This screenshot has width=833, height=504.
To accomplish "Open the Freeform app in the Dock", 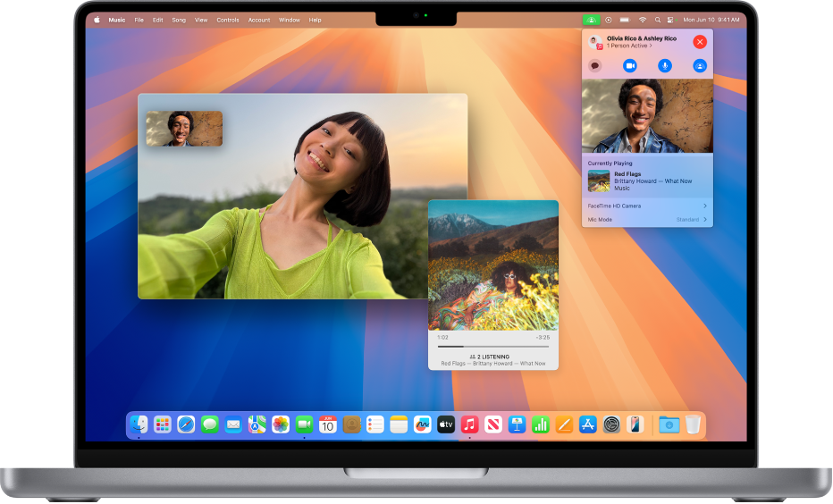I will point(423,425).
